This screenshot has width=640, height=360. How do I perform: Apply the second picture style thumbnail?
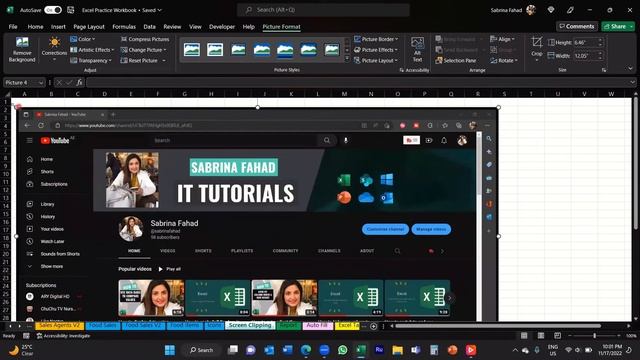(x=215, y=49)
